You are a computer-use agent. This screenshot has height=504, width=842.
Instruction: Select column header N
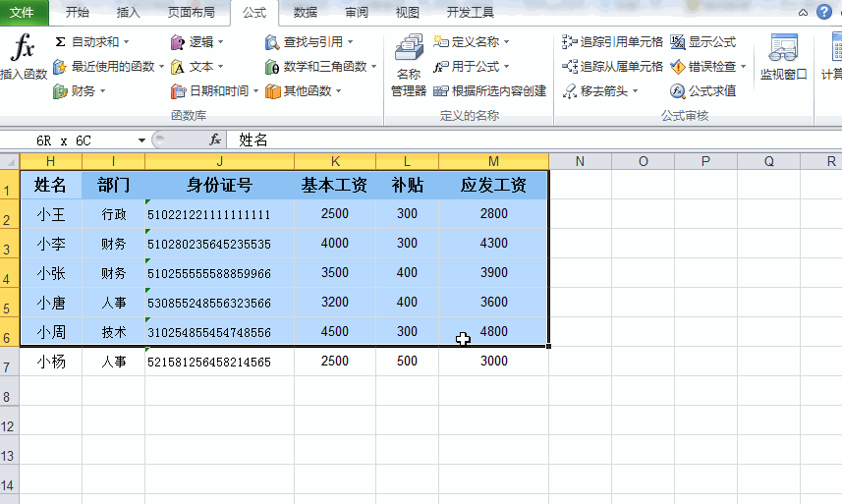coord(580,161)
